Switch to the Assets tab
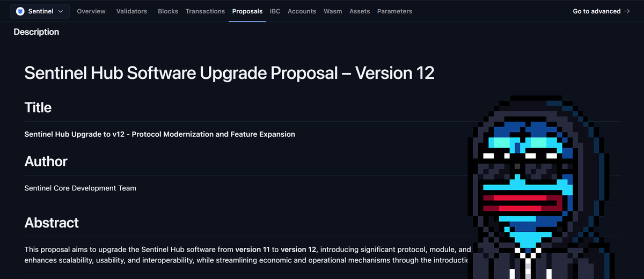The height and width of the screenshot is (279, 644). click(360, 11)
